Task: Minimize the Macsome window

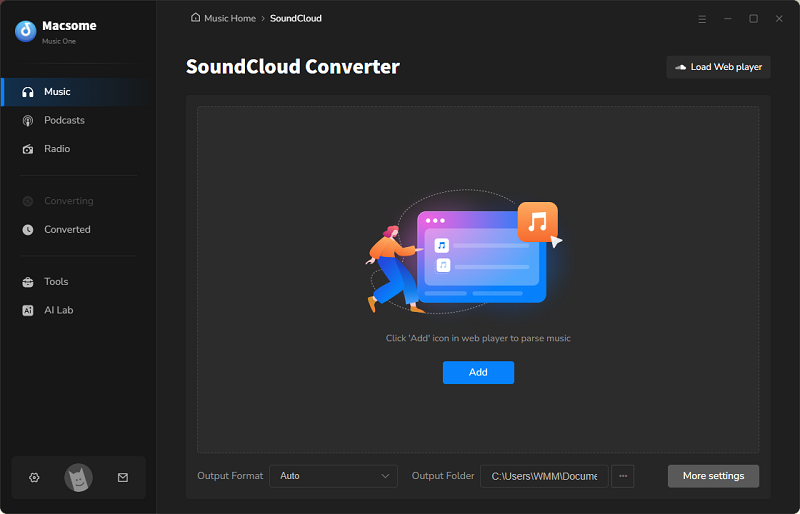Action: (x=728, y=19)
